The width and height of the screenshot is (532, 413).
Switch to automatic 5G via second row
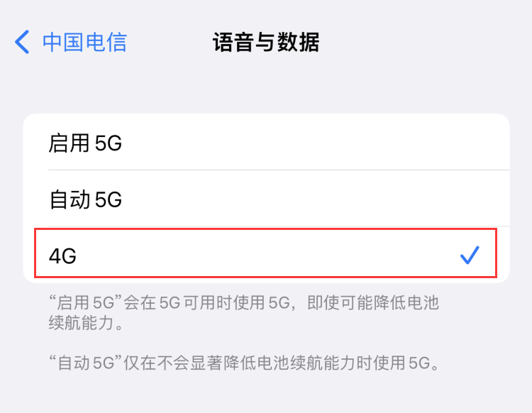click(266, 200)
